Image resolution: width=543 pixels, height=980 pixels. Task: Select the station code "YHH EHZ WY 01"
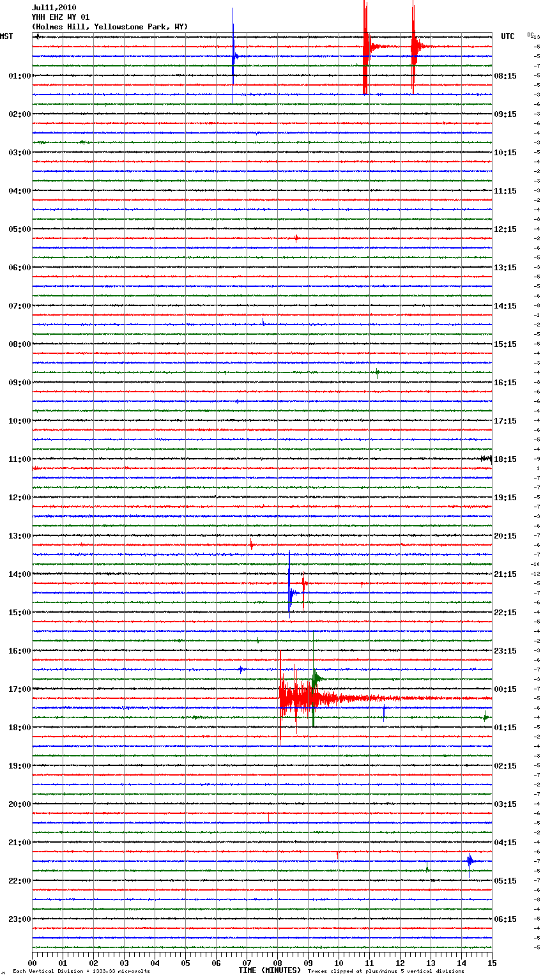(61, 17)
